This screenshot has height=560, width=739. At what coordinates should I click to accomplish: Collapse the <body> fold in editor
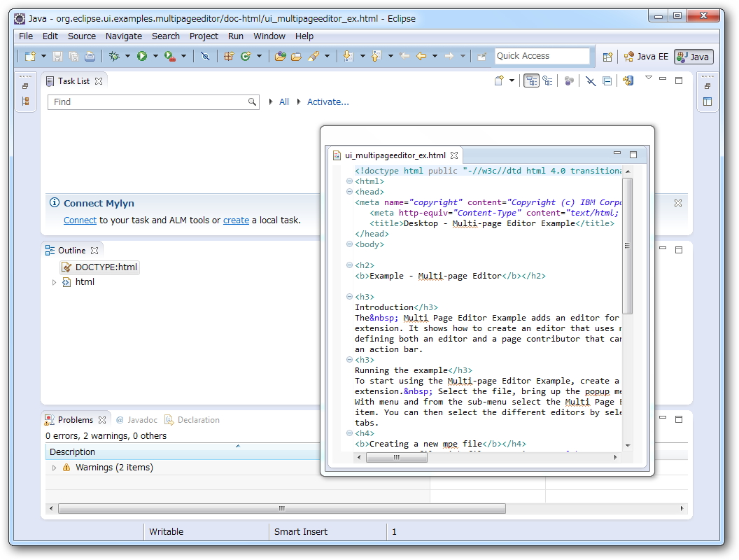(x=349, y=245)
